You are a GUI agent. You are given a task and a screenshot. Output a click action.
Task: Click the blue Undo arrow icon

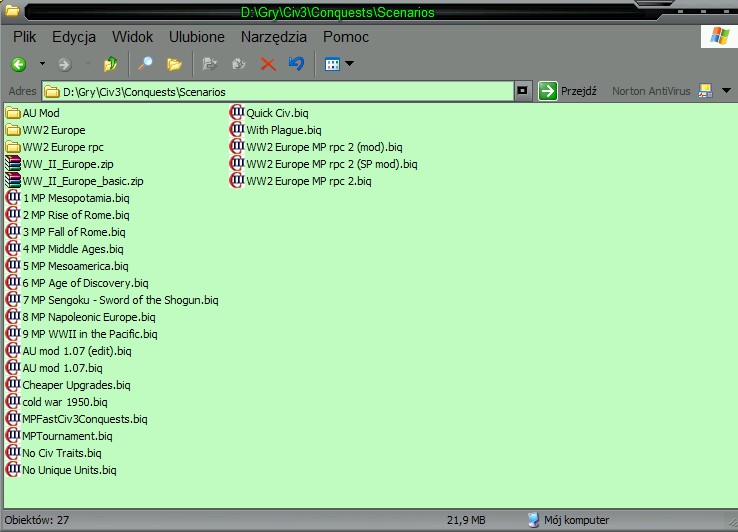pos(296,64)
